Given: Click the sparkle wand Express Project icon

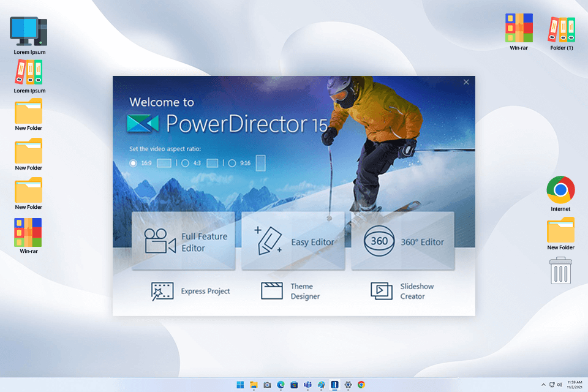Looking at the screenshot, I should (x=162, y=291).
